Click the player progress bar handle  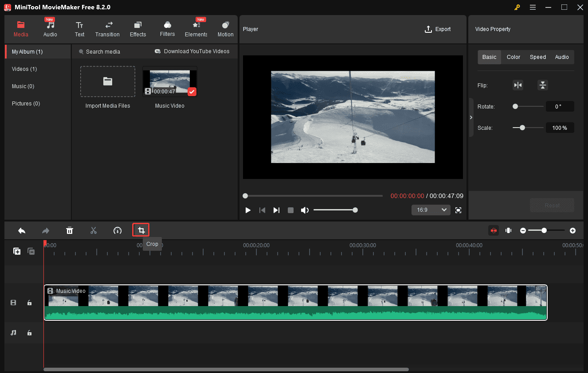[x=245, y=196]
